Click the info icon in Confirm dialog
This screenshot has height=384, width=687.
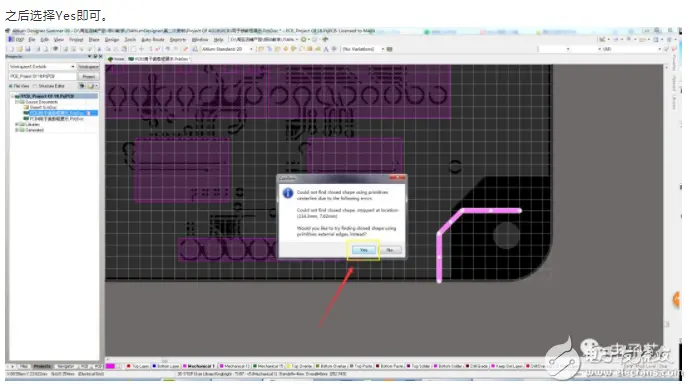pyautogui.click(x=287, y=193)
